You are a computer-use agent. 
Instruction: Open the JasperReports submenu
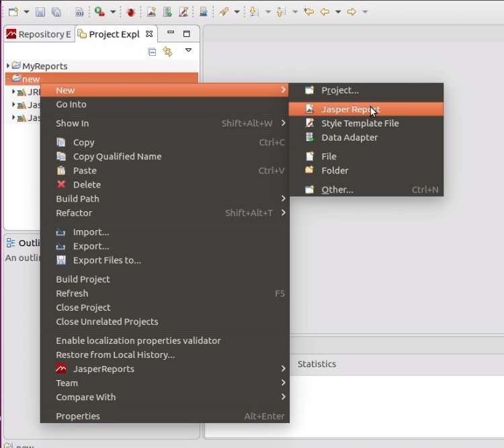(165, 369)
